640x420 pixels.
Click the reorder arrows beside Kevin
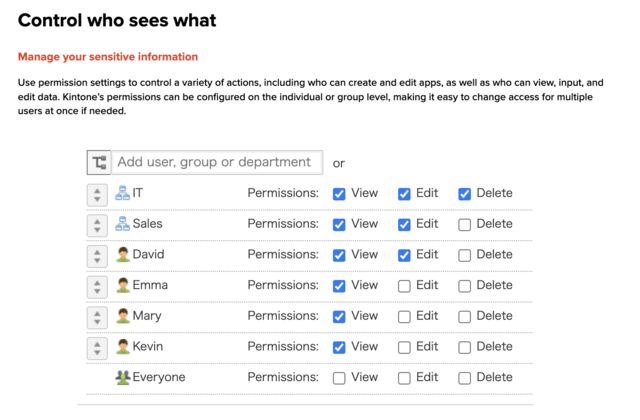(97, 348)
